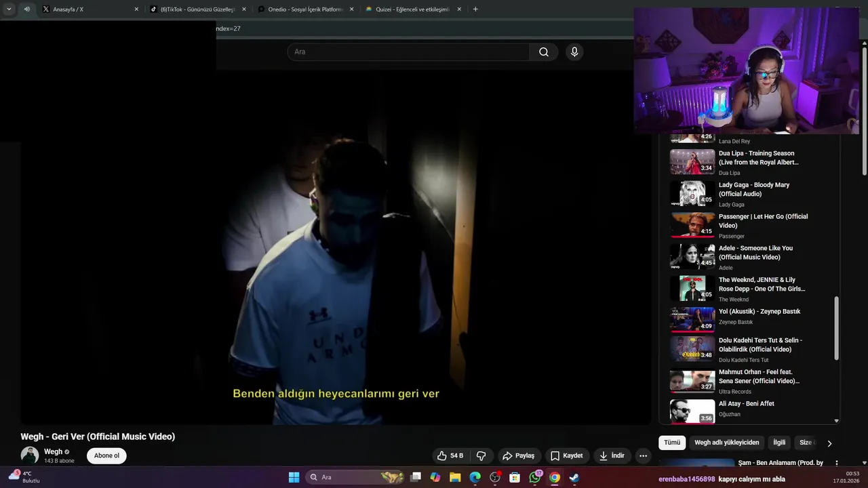Select the Wegh adlı yükleyiciden chip

click(x=727, y=443)
